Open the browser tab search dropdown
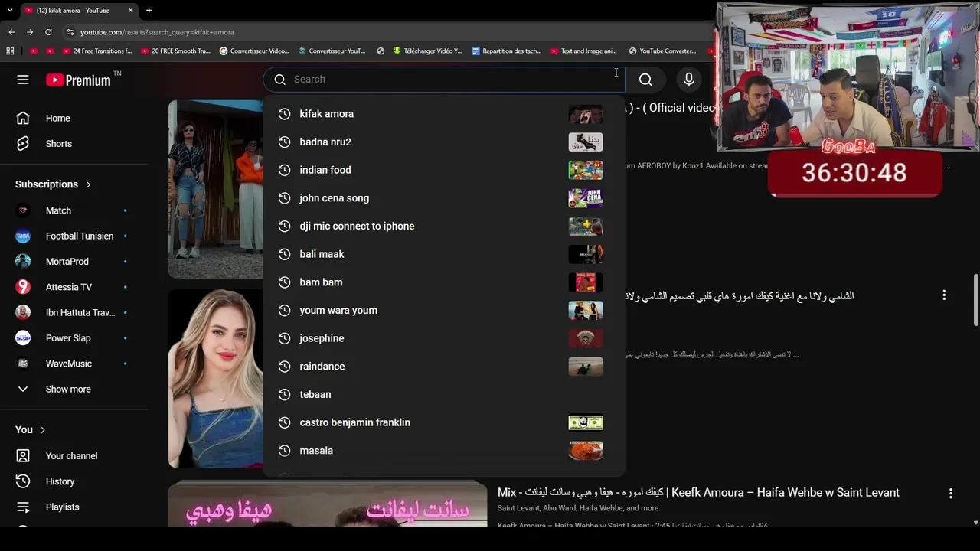This screenshot has width=980, height=551. [x=10, y=11]
